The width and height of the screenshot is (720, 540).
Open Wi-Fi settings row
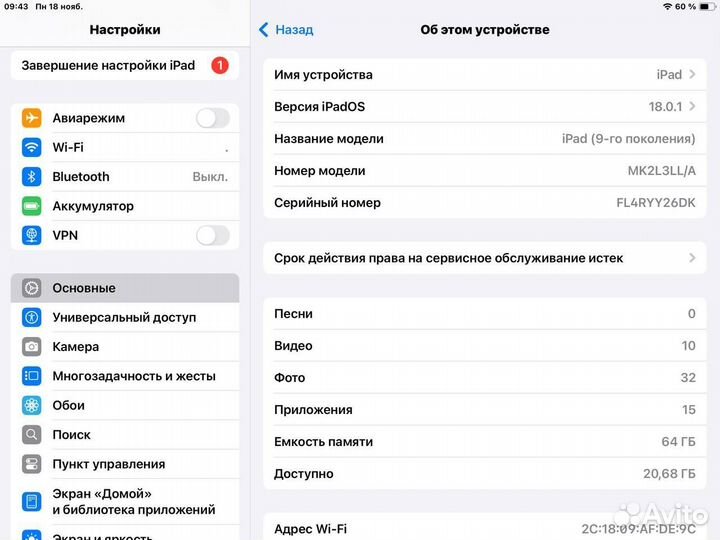(125, 147)
